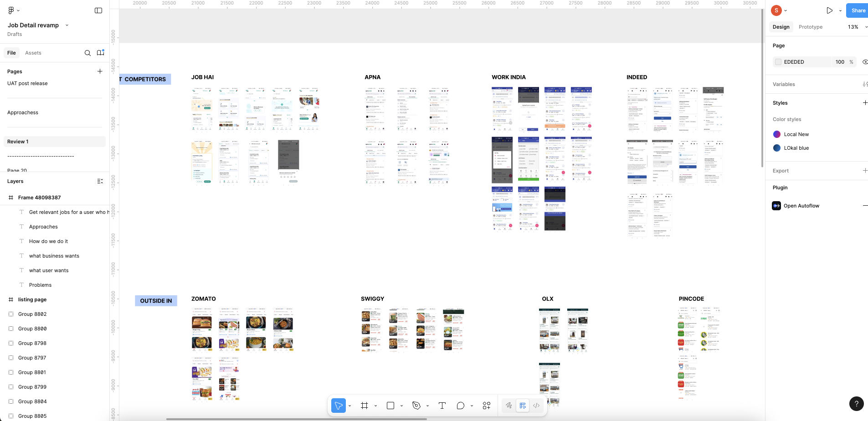The height and width of the screenshot is (421, 868).
Task: Collapse all layers icon in Layers header
Action: point(100,181)
